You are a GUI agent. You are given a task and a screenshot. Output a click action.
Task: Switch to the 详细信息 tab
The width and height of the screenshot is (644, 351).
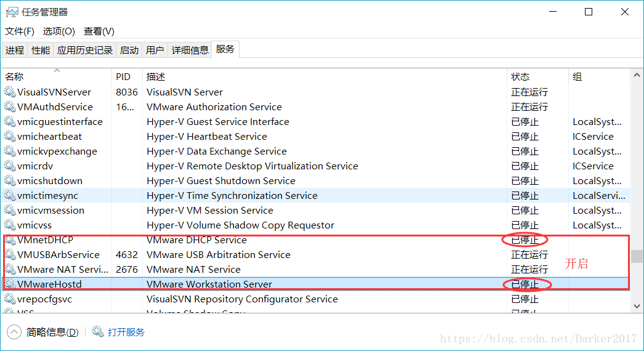pyautogui.click(x=190, y=50)
